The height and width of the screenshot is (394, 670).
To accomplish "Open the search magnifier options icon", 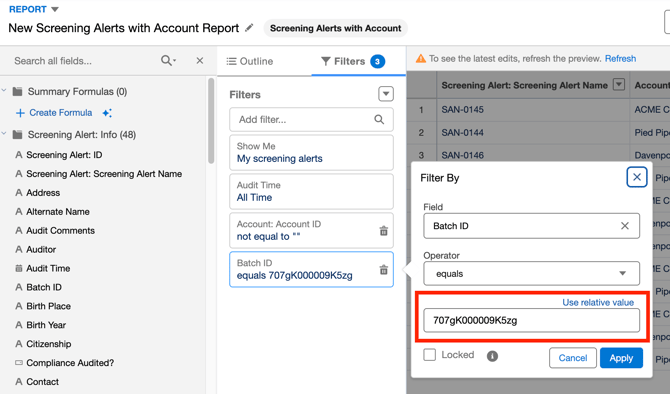I will click(168, 61).
